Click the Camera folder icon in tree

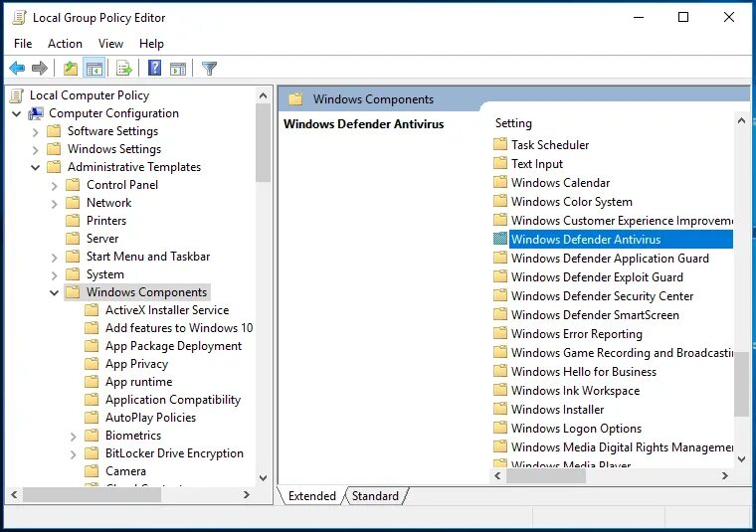coord(92,471)
